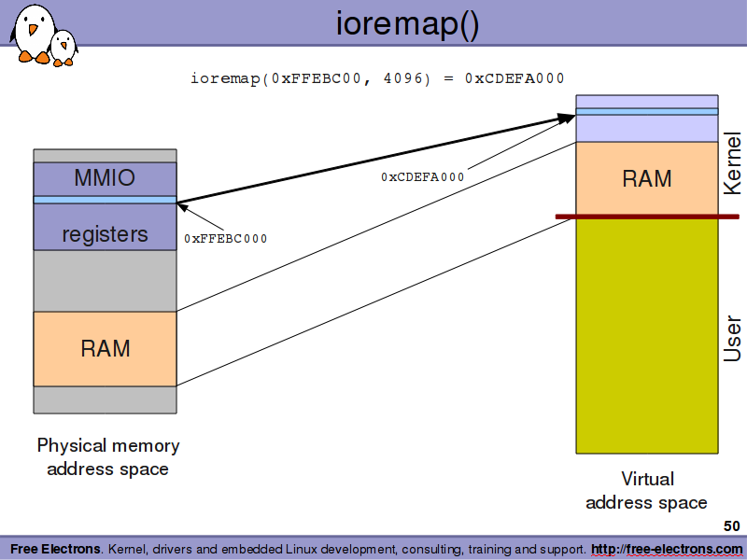
Task: Click 'Physical memory address space' caption
Action: point(108,457)
